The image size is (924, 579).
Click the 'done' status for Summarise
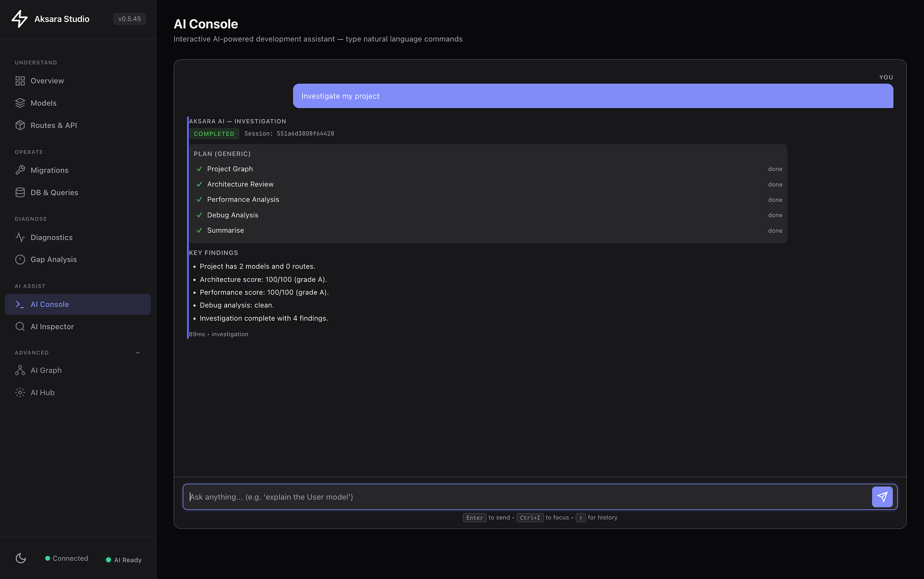point(775,231)
